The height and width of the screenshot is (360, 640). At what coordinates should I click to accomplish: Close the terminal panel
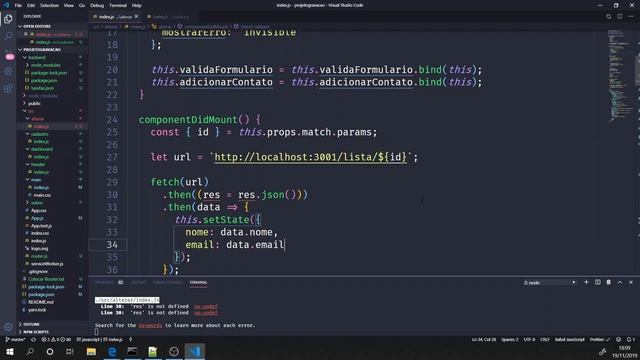coord(631,282)
